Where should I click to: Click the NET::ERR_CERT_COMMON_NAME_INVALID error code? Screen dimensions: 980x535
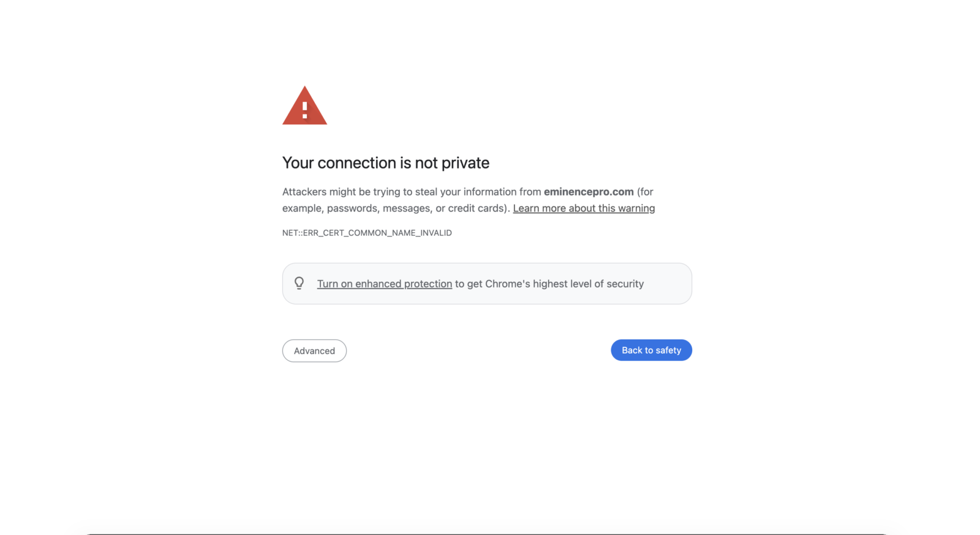click(x=367, y=233)
